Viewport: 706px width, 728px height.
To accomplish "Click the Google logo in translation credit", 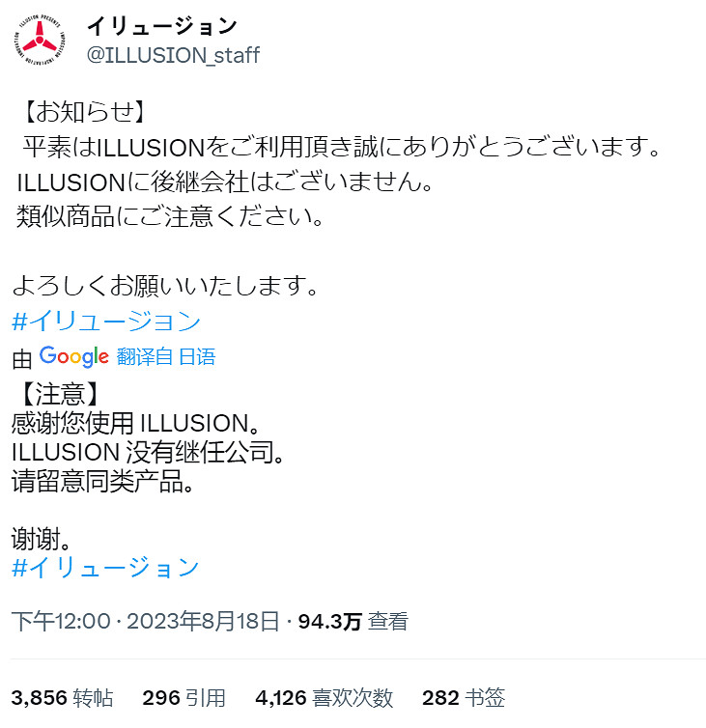I will click(73, 356).
